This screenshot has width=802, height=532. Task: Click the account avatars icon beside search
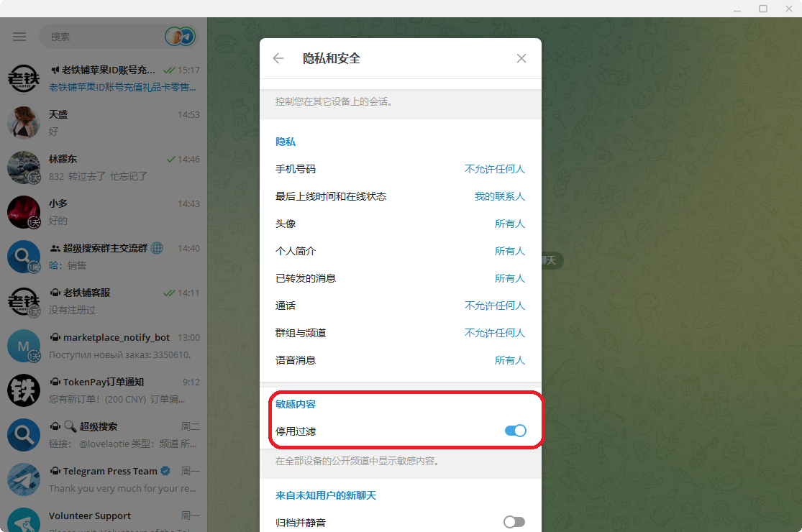coord(180,37)
